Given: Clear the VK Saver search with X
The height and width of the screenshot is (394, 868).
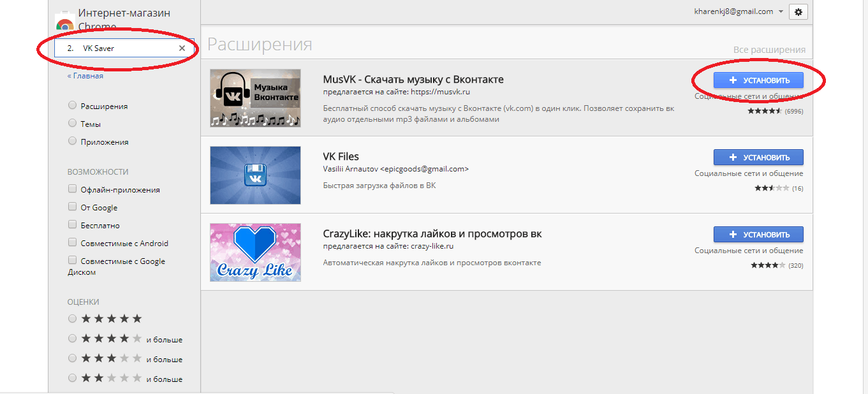Looking at the screenshot, I should click(182, 48).
